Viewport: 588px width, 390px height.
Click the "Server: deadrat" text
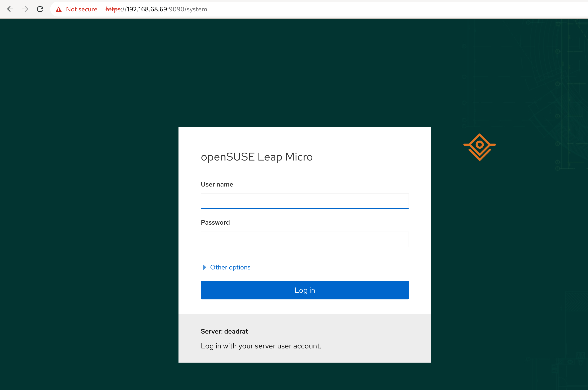pyautogui.click(x=224, y=331)
